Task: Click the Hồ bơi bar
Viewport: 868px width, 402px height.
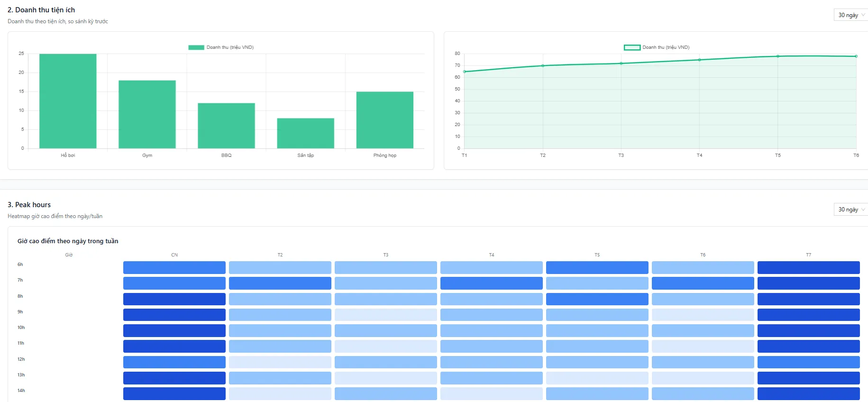Action: click(x=68, y=101)
